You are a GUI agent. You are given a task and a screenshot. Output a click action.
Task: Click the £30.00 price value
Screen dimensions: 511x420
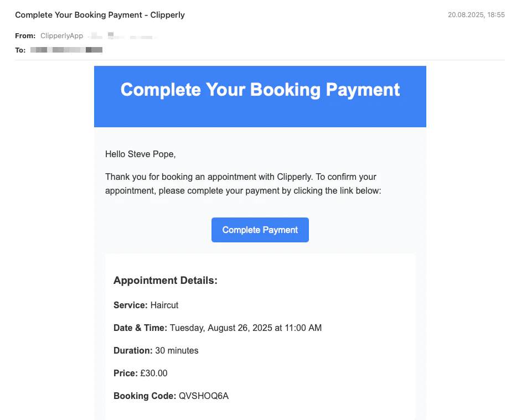[154, 373]
